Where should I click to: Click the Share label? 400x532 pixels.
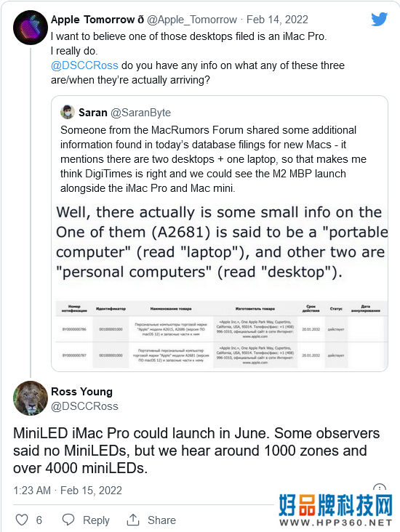tap(161, 520)
